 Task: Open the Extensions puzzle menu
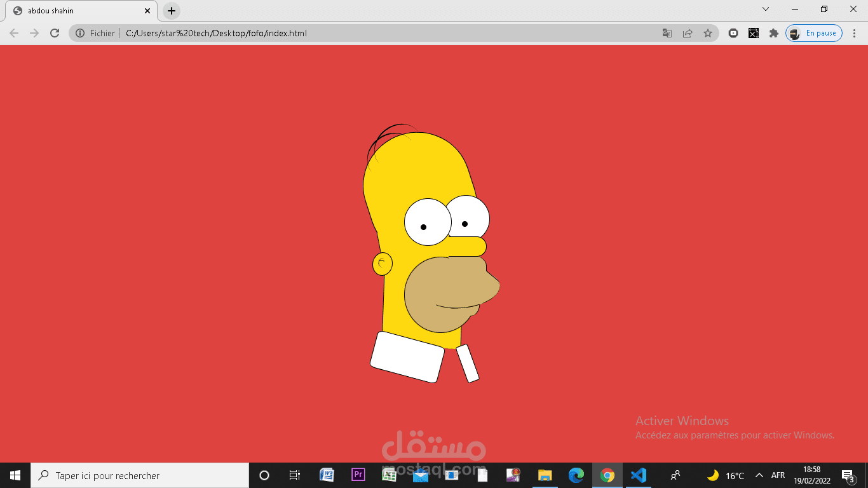coord(774,33)
